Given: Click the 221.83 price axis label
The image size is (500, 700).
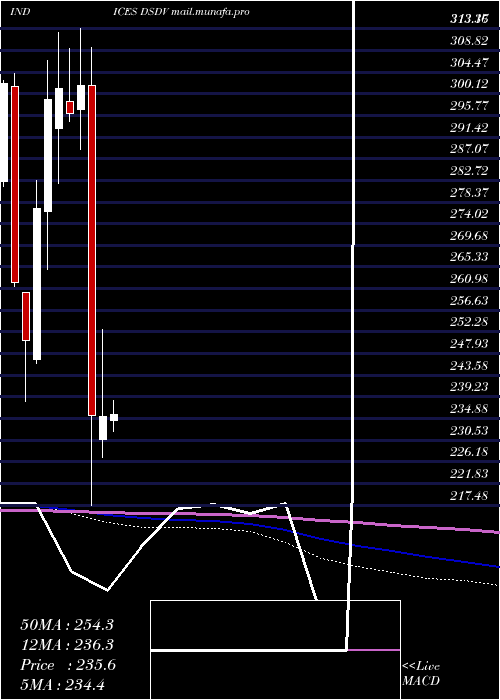Looking at the screenshot, I should tap(469, 473).
